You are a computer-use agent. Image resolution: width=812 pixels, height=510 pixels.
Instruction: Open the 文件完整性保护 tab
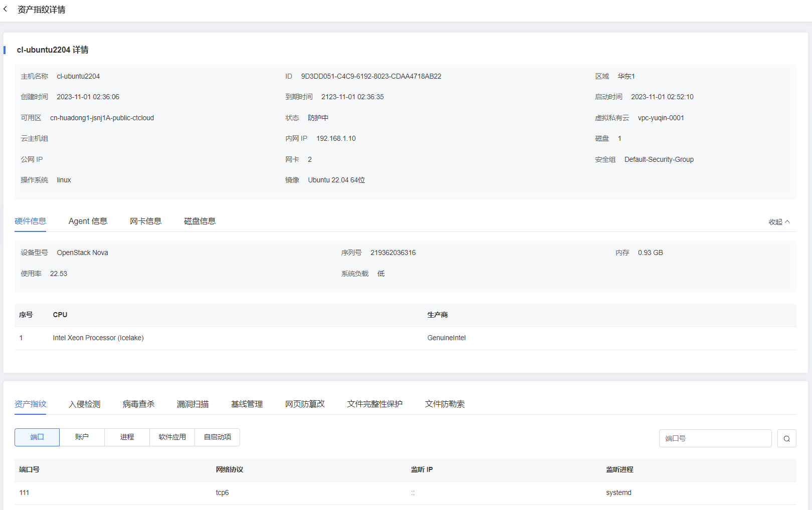(x=374, y=404)
